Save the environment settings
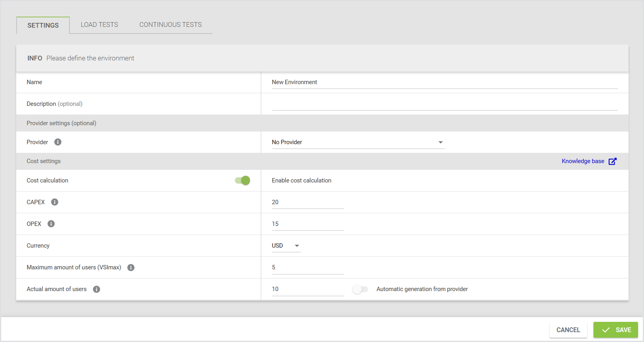The height and width of the screenshot is (342, 644). tap(615, 330)
